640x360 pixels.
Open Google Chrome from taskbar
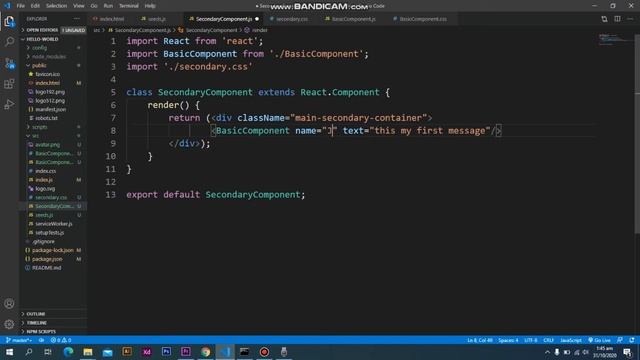205,351
